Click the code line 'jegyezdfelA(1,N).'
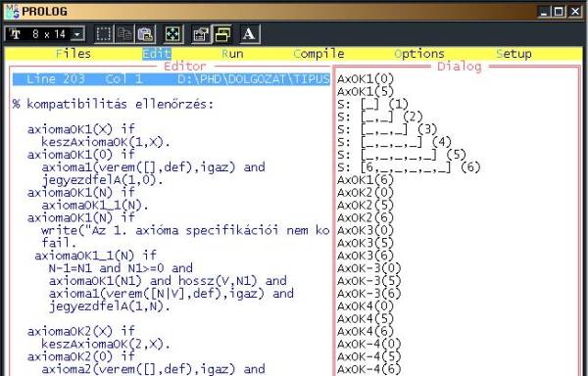This screenshot has height=376, width=588. click(109, 306)
